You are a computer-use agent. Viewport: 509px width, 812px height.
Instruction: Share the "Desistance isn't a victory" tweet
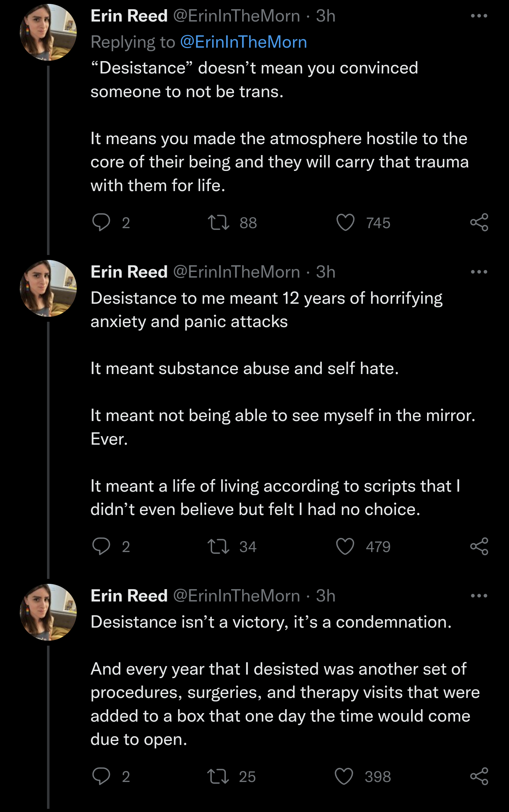479,776
